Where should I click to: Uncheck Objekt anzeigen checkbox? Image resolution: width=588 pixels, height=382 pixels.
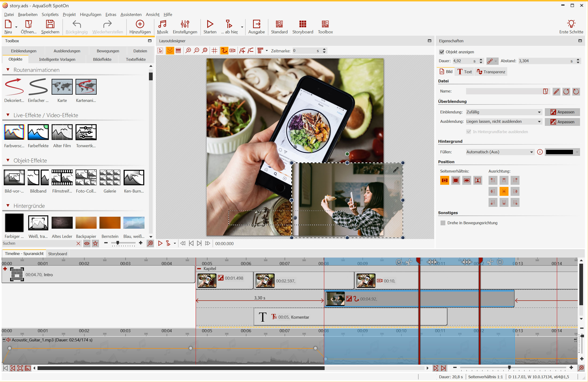441,52
